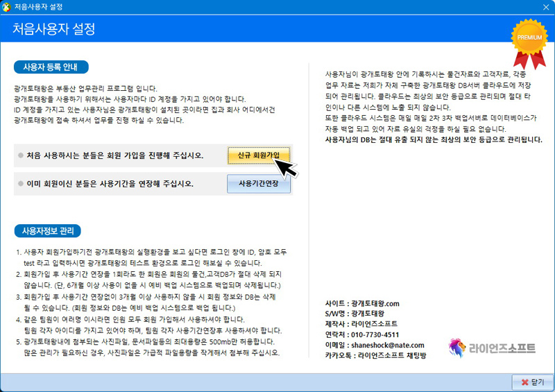555x392 pixels.
Task: Click the S/W명 : 광개토태왕 line
Action: (355, 314)
